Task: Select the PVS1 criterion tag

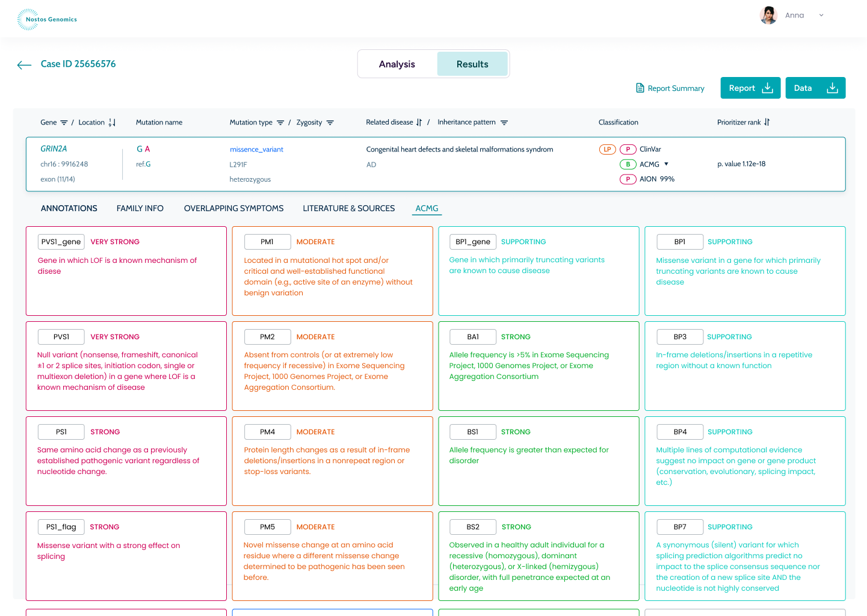Action: (x=61, y=337)
